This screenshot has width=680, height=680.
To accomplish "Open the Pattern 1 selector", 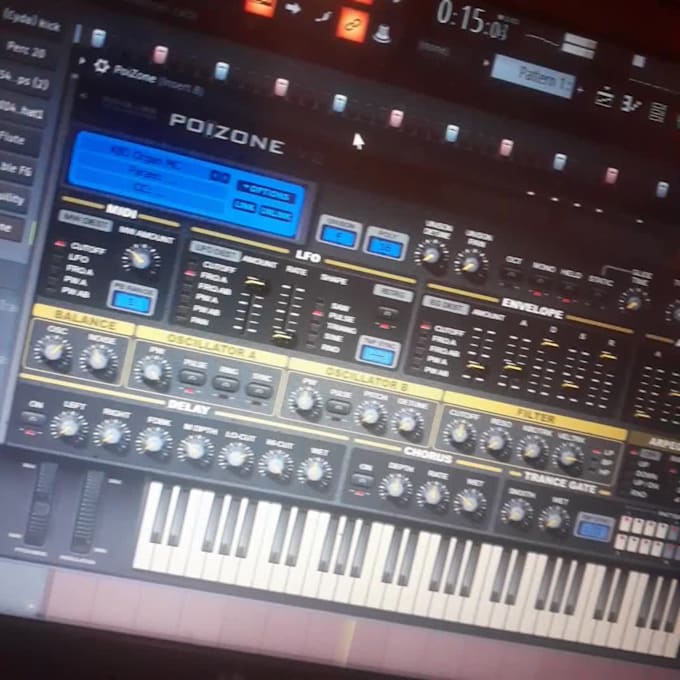I will pyautogui.click(x=534, y=76).
